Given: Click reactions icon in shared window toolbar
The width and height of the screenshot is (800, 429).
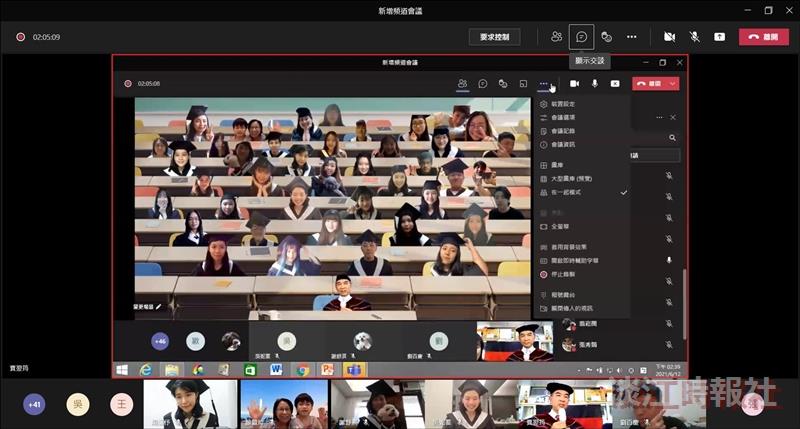Looking at the screenshot, I should [503, 83].
